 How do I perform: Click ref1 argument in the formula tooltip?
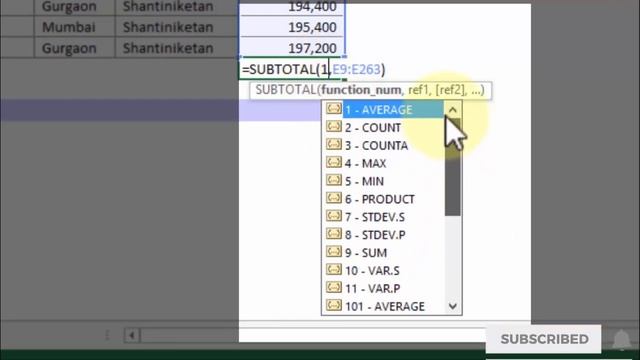tap(418, 90)
